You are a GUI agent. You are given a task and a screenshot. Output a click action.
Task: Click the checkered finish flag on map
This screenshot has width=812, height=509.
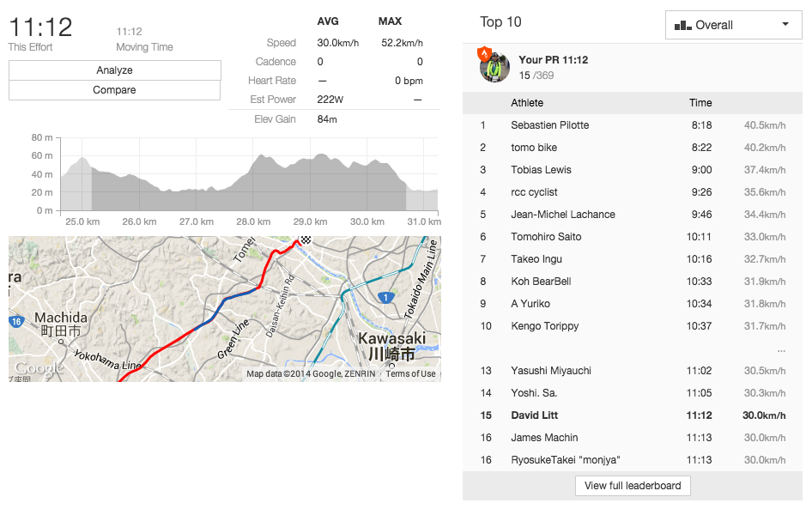(302, 241)
